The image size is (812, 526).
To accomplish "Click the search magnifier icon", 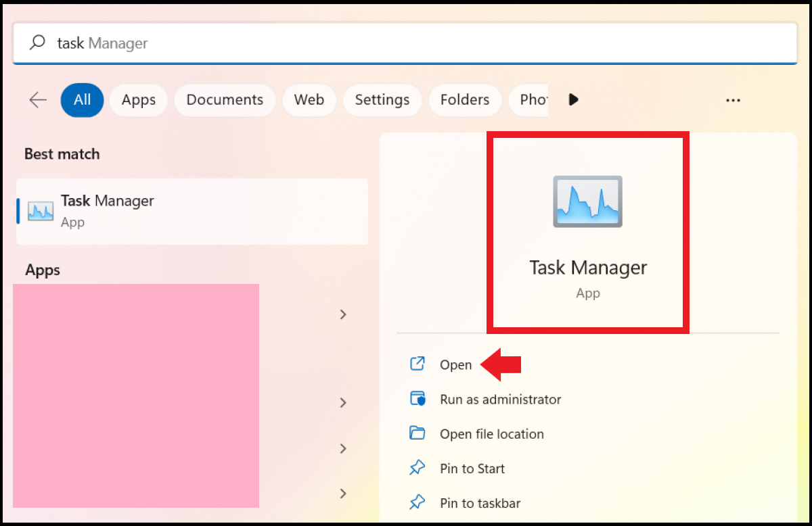I will pyautogui.click(x=38, y=42).
